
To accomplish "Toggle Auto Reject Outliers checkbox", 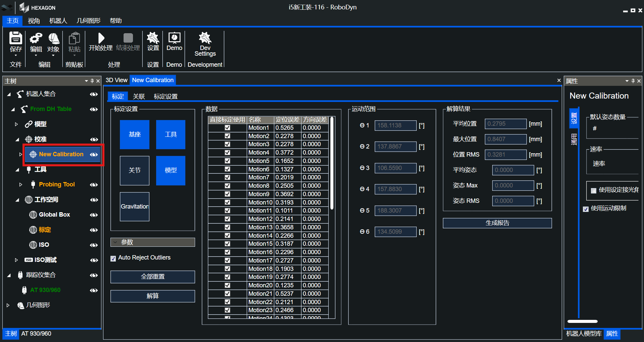I will coord(113,258).
